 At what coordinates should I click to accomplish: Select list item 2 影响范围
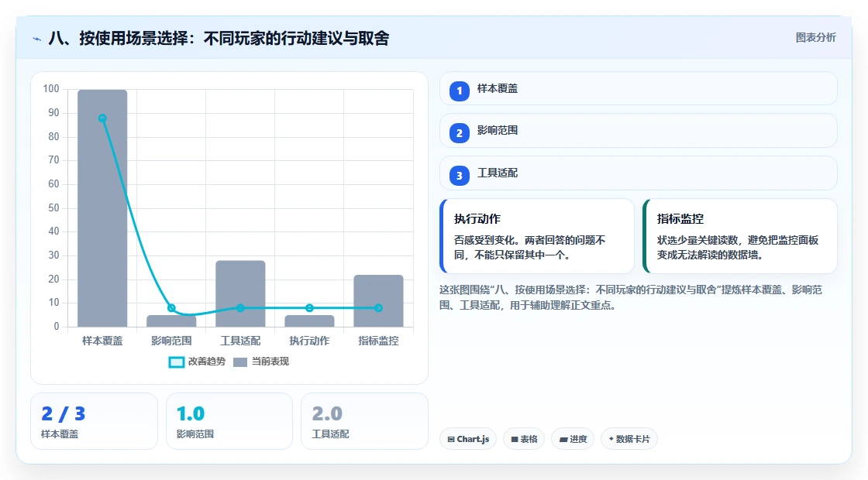click(x=639, y=131)
